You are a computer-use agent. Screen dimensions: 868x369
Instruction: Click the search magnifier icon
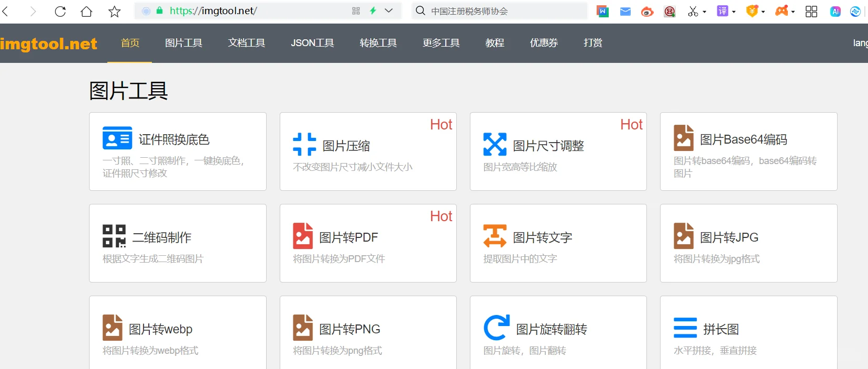(x=420, y=10)
